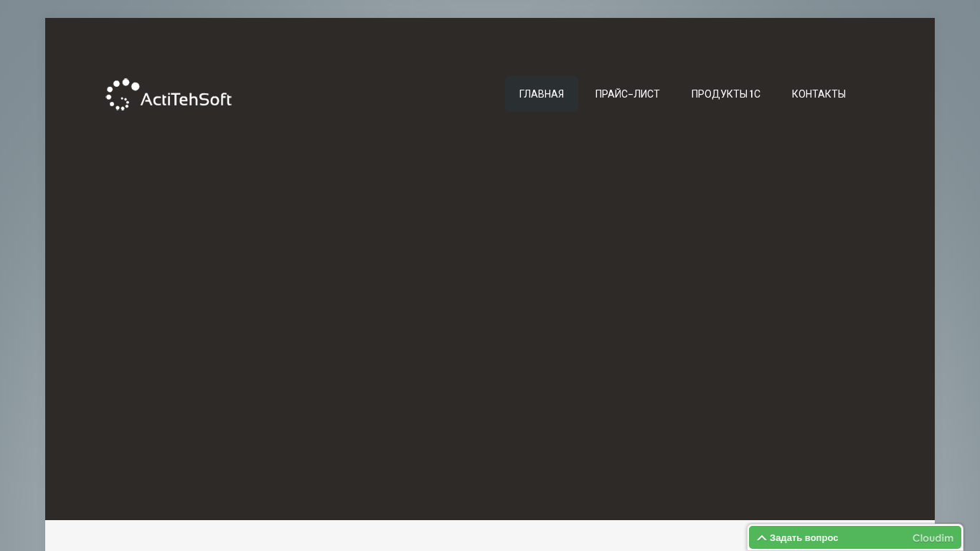
Task: Open the ГЛАВНАЯ menu item
Action: click(542, 94)
